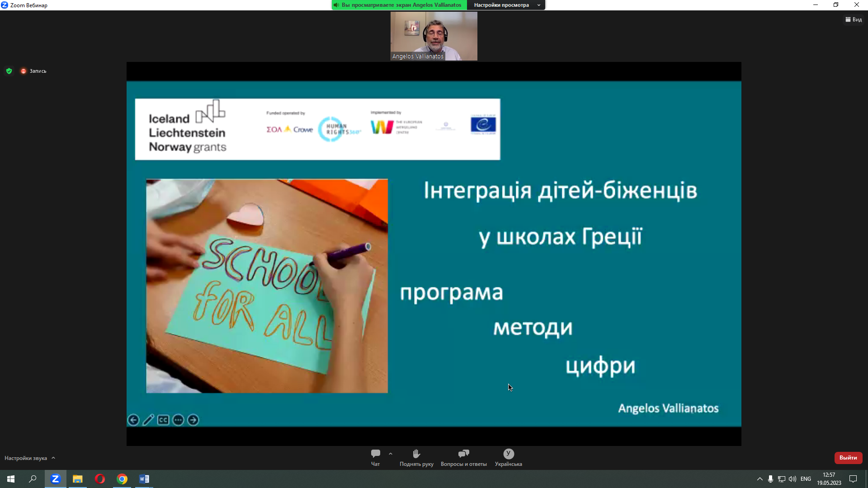Screen dimensions: 868x488
Task: Toggle ENG input language indicator
Action: [806, 479]
